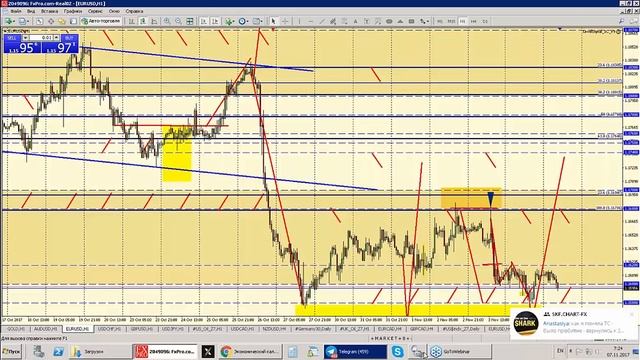Toggle the Market Watch window icon

pyautogui.click(x=40, y=21)
